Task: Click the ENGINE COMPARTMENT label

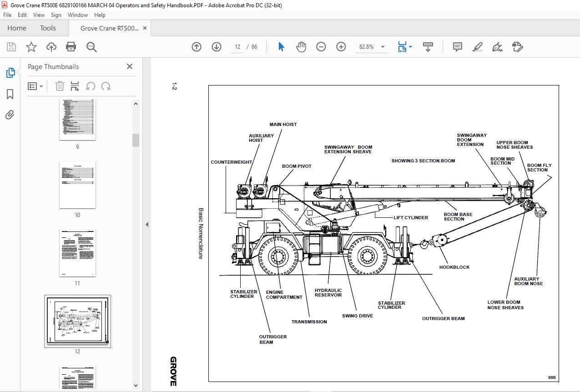Action: pos(284,295)
